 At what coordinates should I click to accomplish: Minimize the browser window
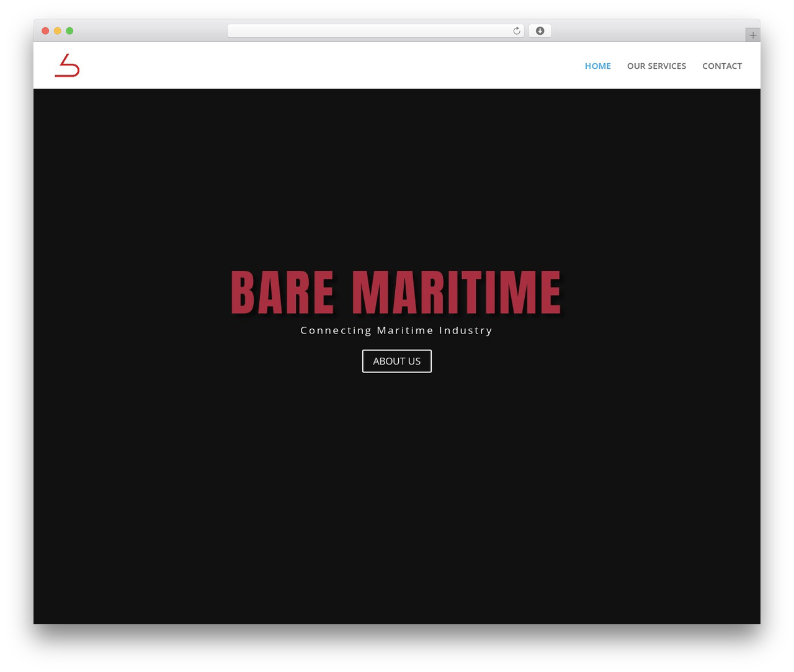[x=58, y=31]
